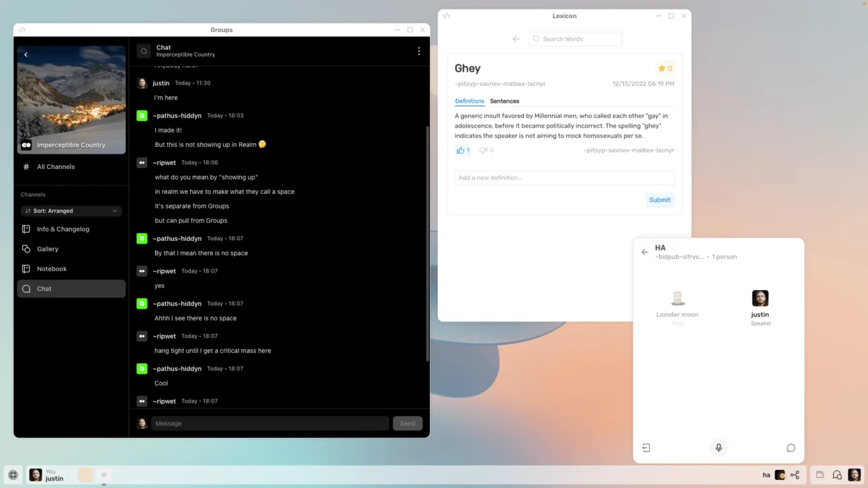The image size is (868, 488).
Task: Go back in the HA room panel
Action: click(644, 252)
